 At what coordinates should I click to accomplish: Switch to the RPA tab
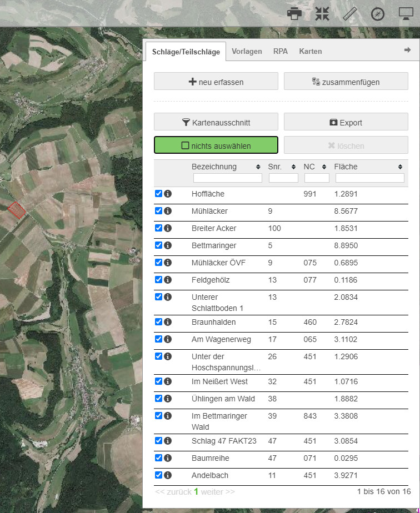(x=281, y=52)
